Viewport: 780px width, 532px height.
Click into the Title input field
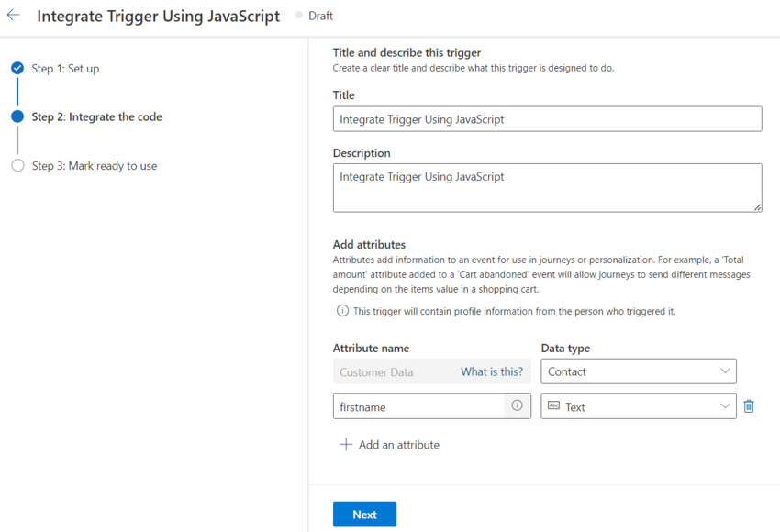(x=547, y=119)
